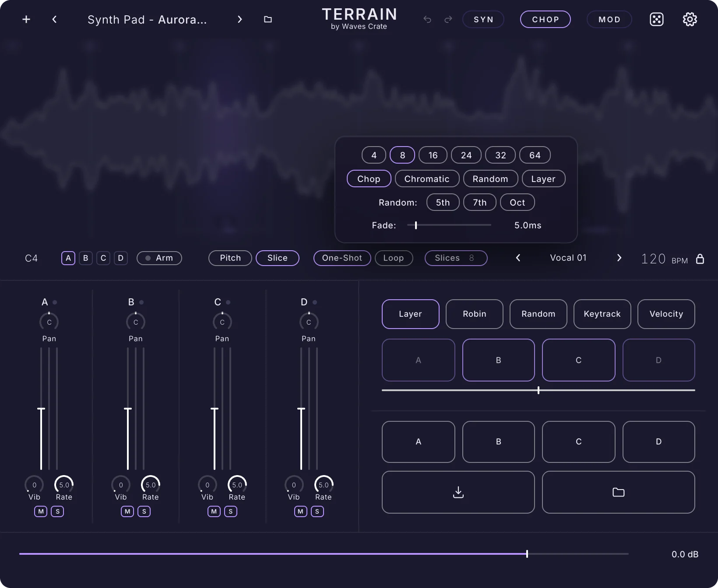Toggle the BPM lock icon
Viewport: 718px width, 588px height.
click(700, 259)
